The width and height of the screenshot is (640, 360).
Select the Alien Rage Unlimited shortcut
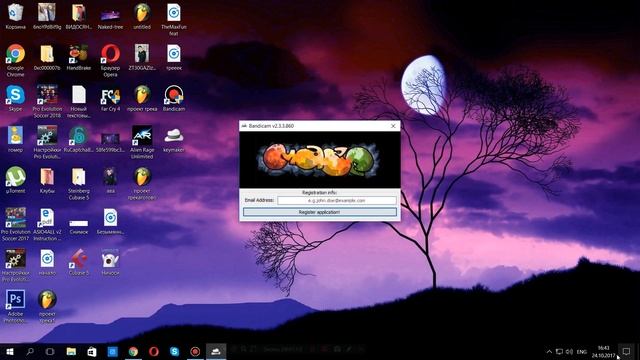tap(142, 142)
